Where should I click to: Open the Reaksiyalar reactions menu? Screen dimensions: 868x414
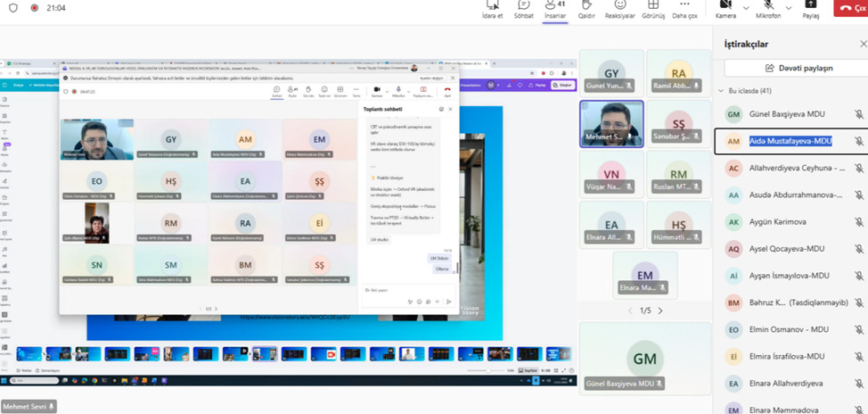pyautogui.click(x=619, y=9)
